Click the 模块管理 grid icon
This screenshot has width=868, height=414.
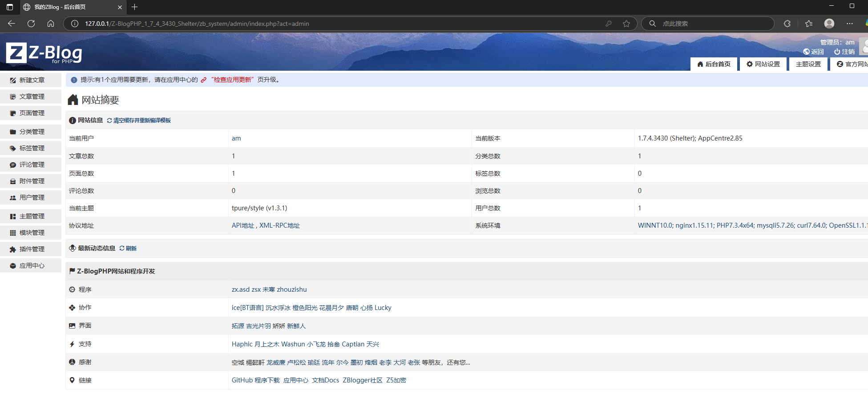[13, 233]
